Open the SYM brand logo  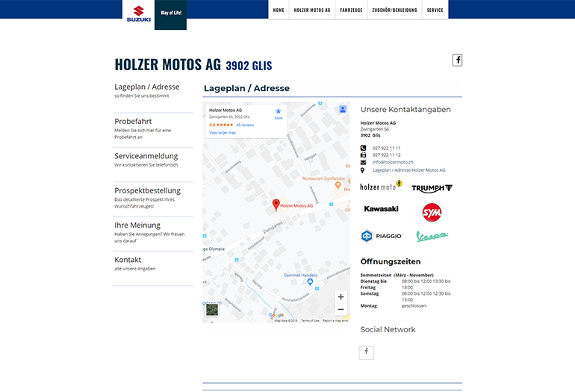432,212
